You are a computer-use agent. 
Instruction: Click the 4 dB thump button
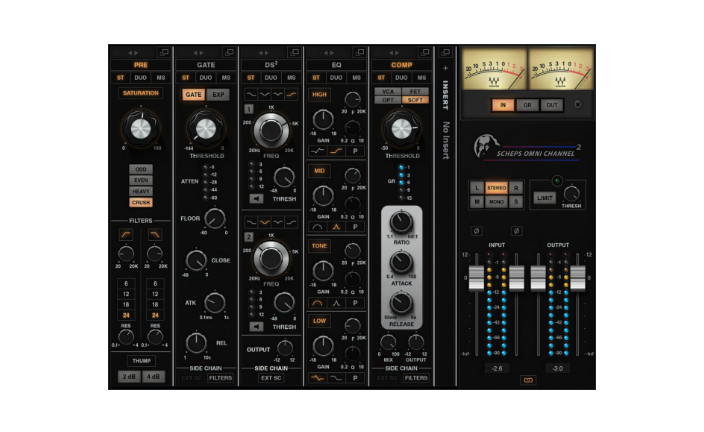[154, 376]
